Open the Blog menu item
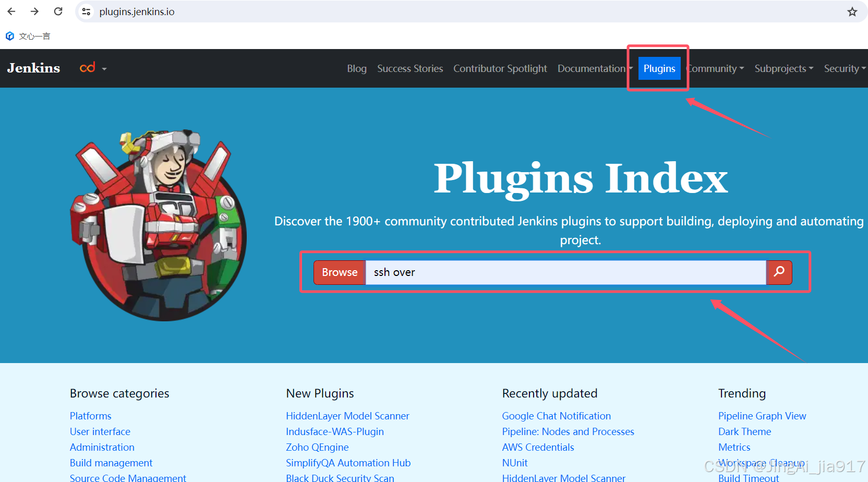868x482 pixels. (357, 68)
